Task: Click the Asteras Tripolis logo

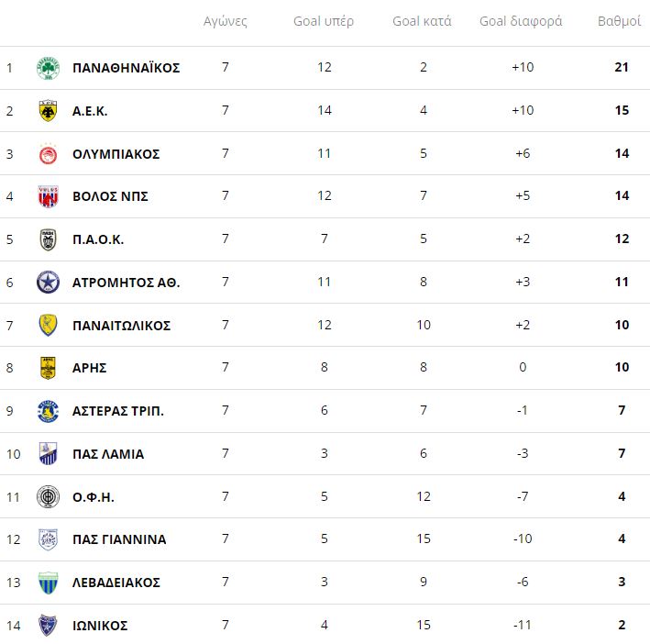Action: pos(48,411)
